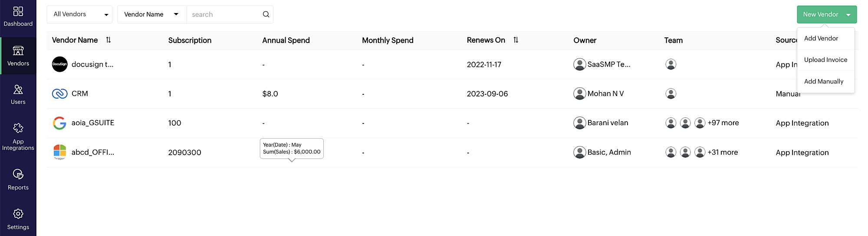Screen dimensions: 868x236
Task: Click the aoia_GSUITE Google logo
Action: coord(59,123)
